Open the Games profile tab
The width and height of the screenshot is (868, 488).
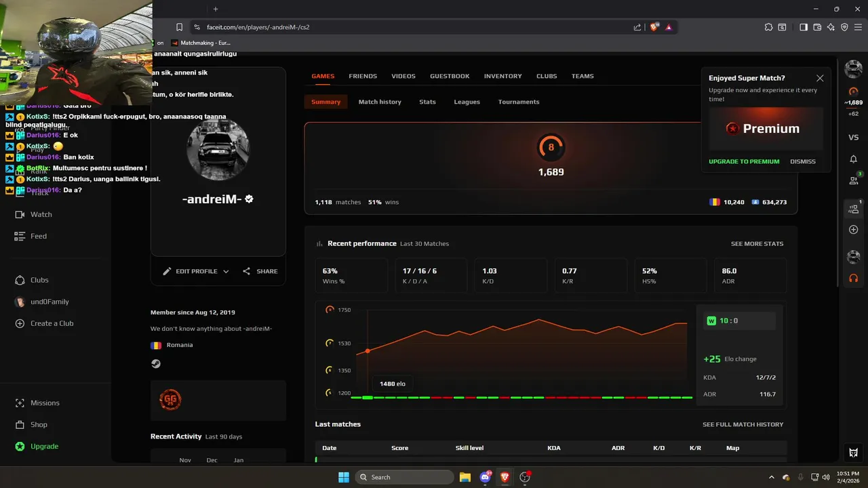(323, 76)
